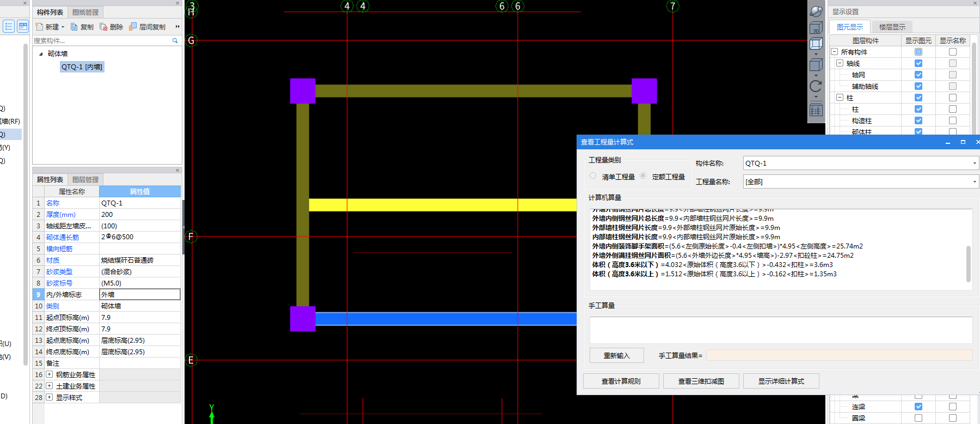Toggle 显示图元 checkbox for 所有构件
This screenshot has width=980, height=424.
tap(918, 52)
